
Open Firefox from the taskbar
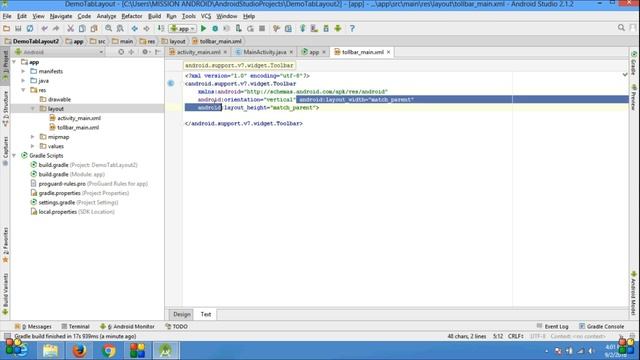point(79,351)
